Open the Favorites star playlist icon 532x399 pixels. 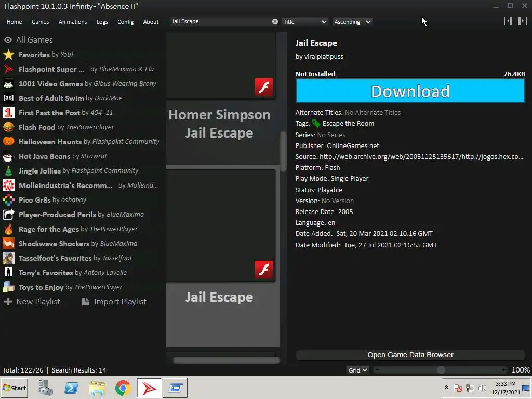[8, 55]
